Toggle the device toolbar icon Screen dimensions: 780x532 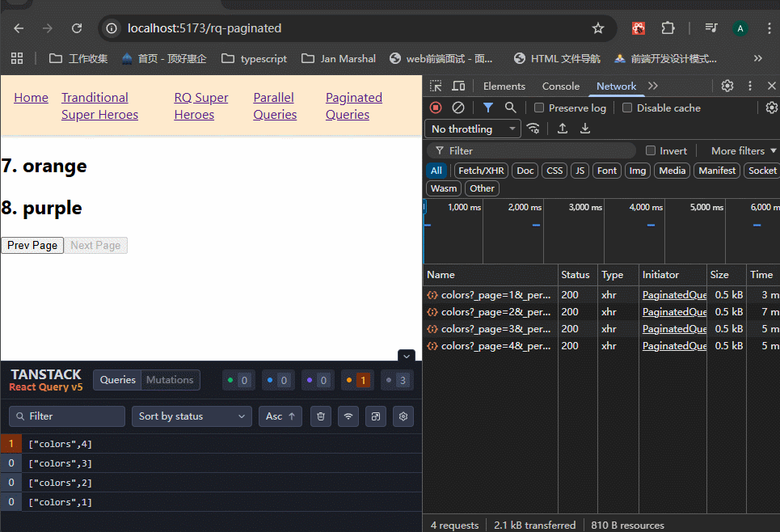[458, 87]
